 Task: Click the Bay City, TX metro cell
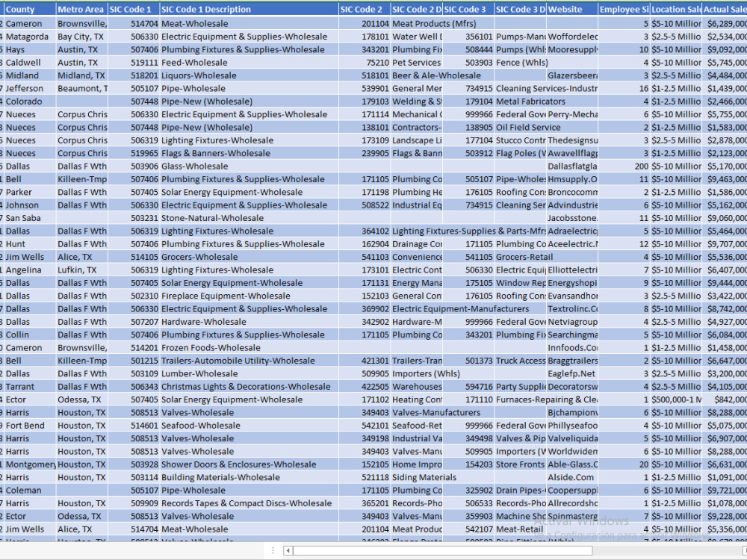pyautogui.click(x=81, y=37)
